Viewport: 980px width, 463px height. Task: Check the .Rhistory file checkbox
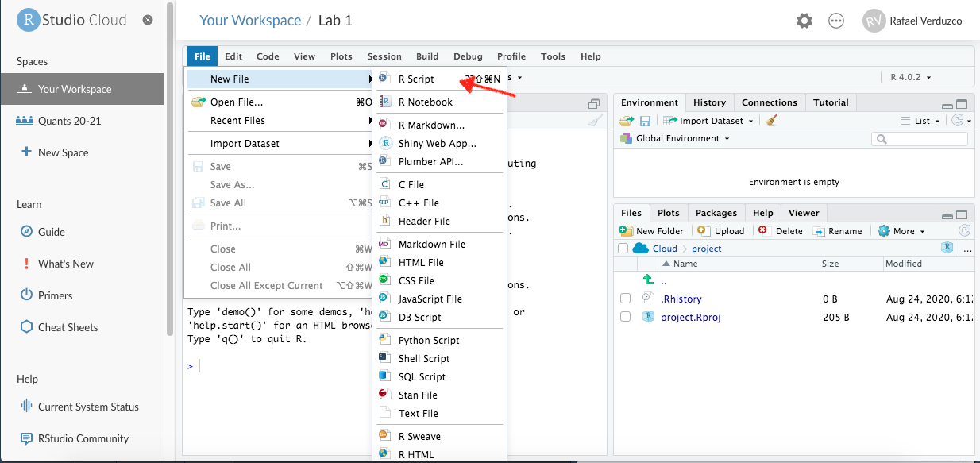coord(626,299)
